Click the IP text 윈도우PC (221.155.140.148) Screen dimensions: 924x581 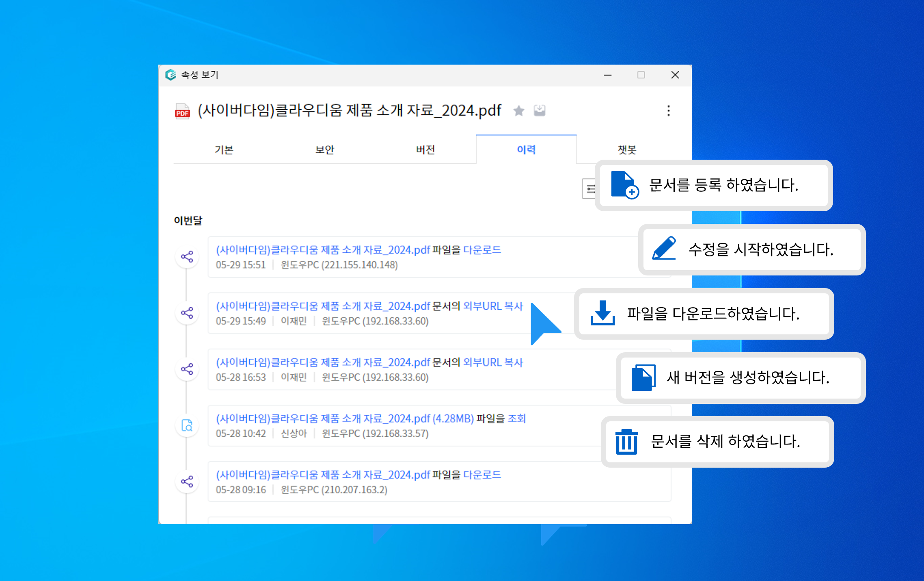(x=339, y=265)
